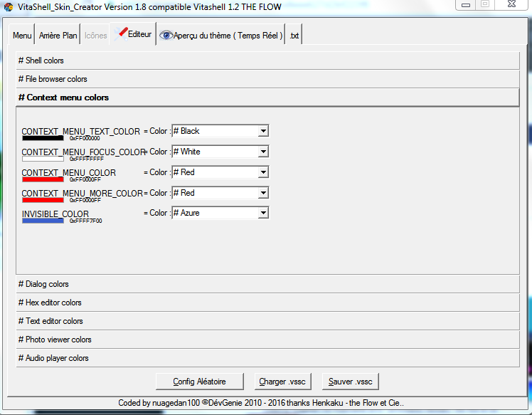Switch to the Arrière Plan tab
The width and height of the screenshot is (532, 415).
58,36
